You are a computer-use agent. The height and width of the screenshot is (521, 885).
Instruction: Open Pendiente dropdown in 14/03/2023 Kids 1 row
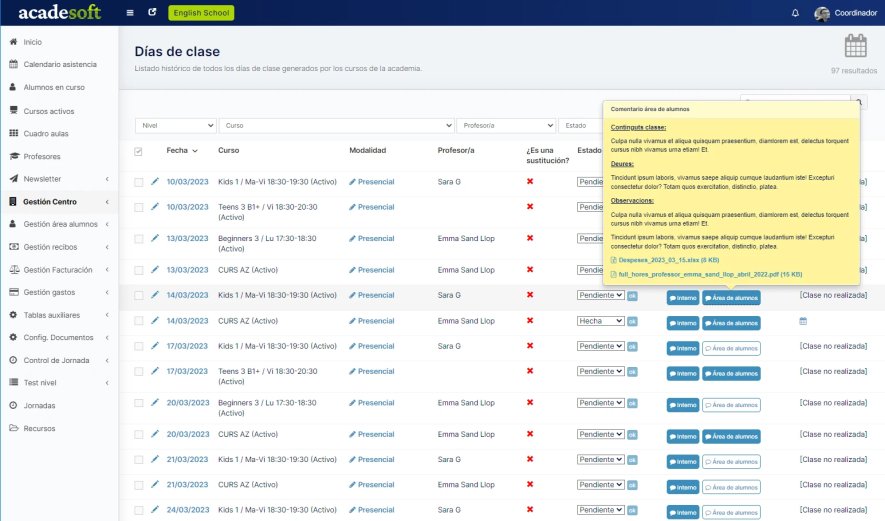[x=601, y=295]
